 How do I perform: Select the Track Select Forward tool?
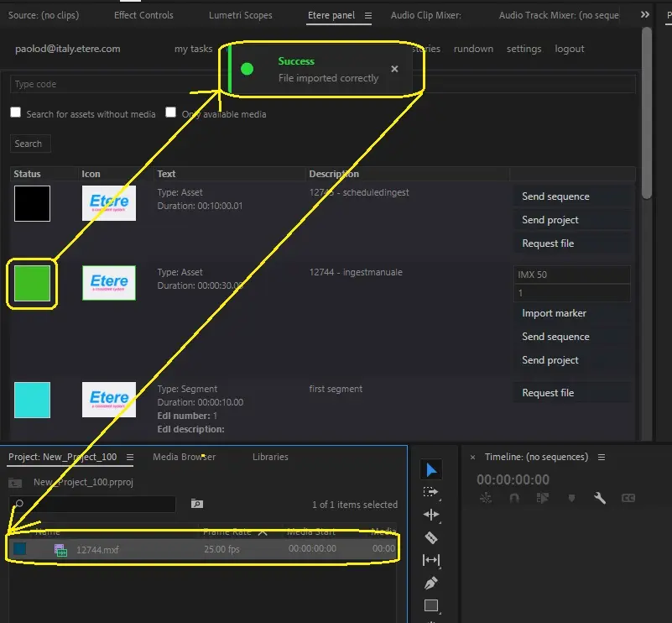click(431, 493)
